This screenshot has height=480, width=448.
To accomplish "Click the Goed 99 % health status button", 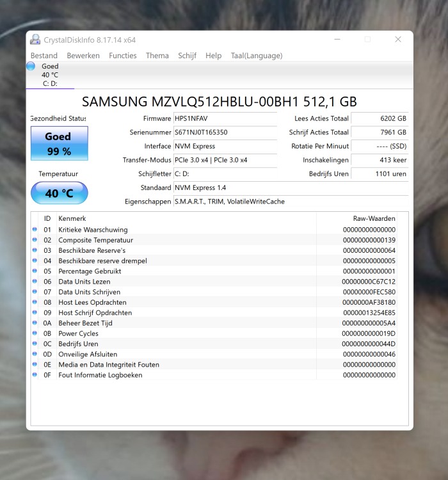I will (60, 143).
